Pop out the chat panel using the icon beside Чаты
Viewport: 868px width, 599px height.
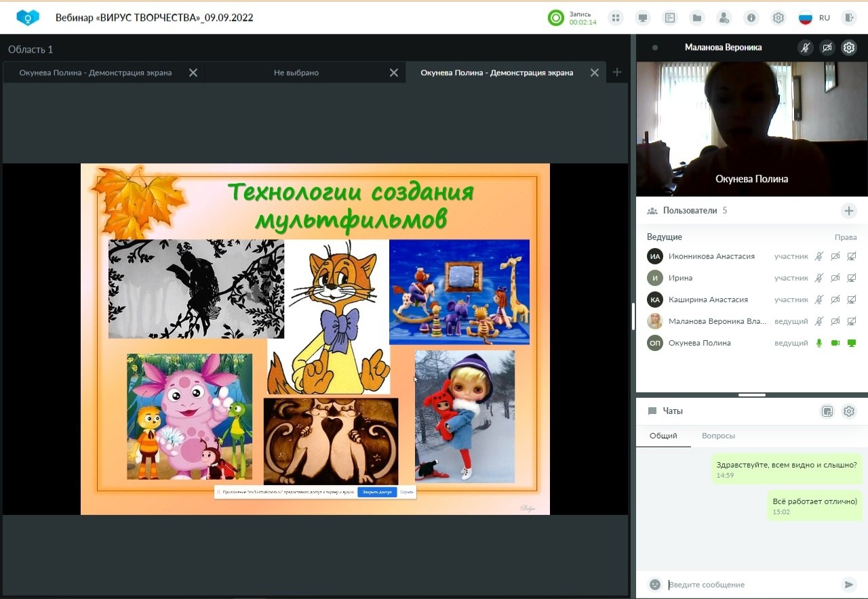tap(827, 411)
